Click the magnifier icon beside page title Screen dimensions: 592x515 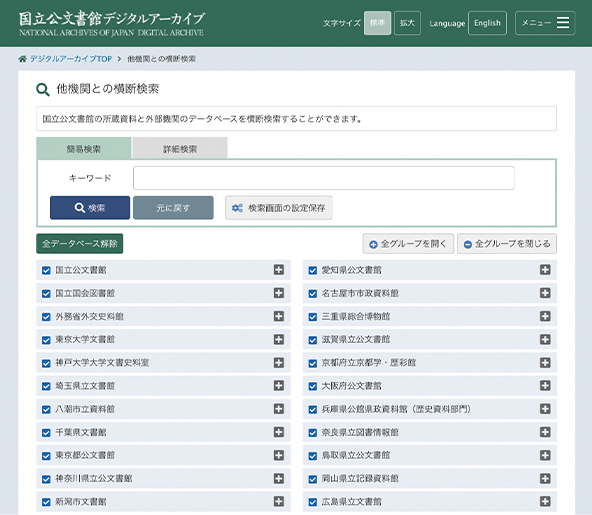coord(43,90)
